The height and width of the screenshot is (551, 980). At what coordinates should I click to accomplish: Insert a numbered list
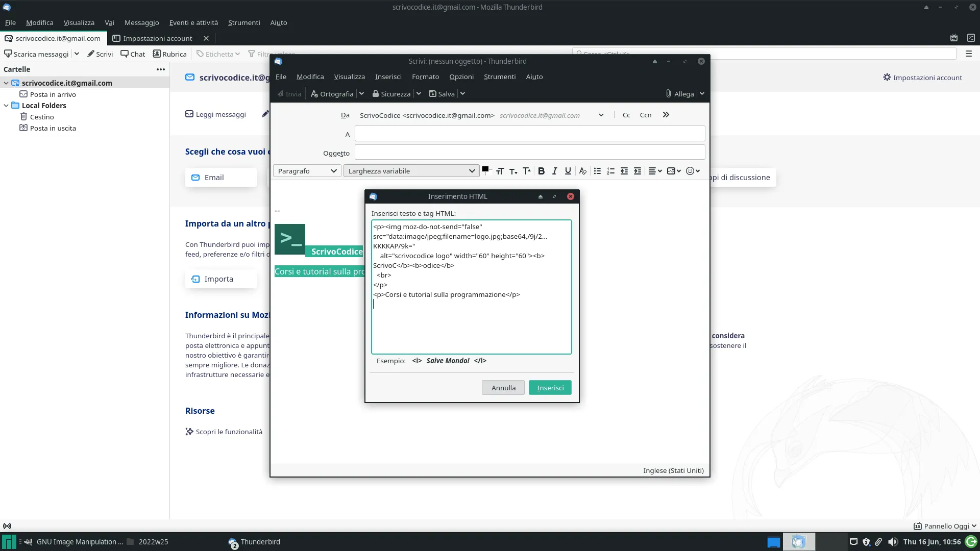click(x=610, y=171)
